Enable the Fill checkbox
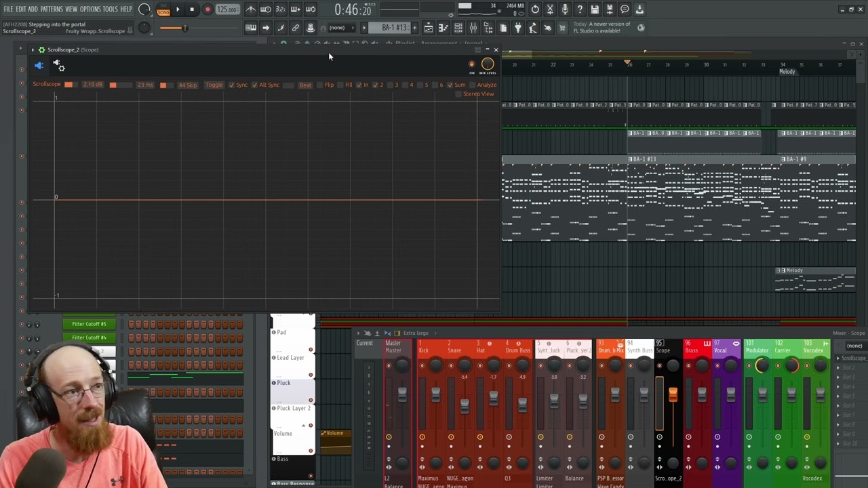The width and height of the screenshot is (868, 488). [x=341, y=85]
